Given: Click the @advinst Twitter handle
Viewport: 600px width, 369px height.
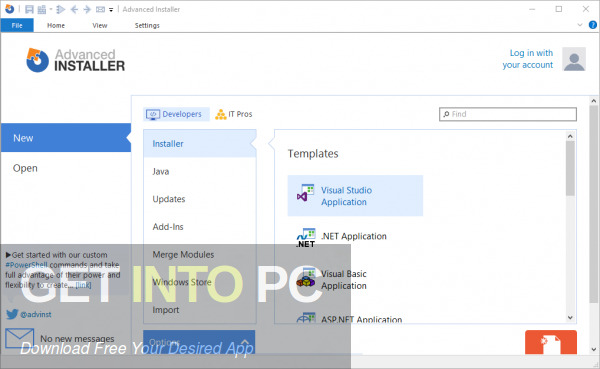Looking at the screenshot, I should coord(36,315).
